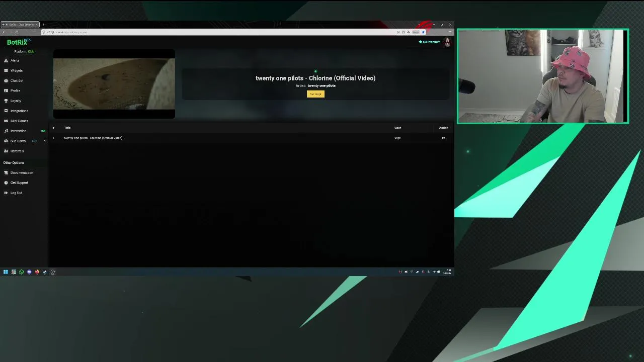Skip the Chlorine song in queue
Screen dimensions: 644x362
443,138
